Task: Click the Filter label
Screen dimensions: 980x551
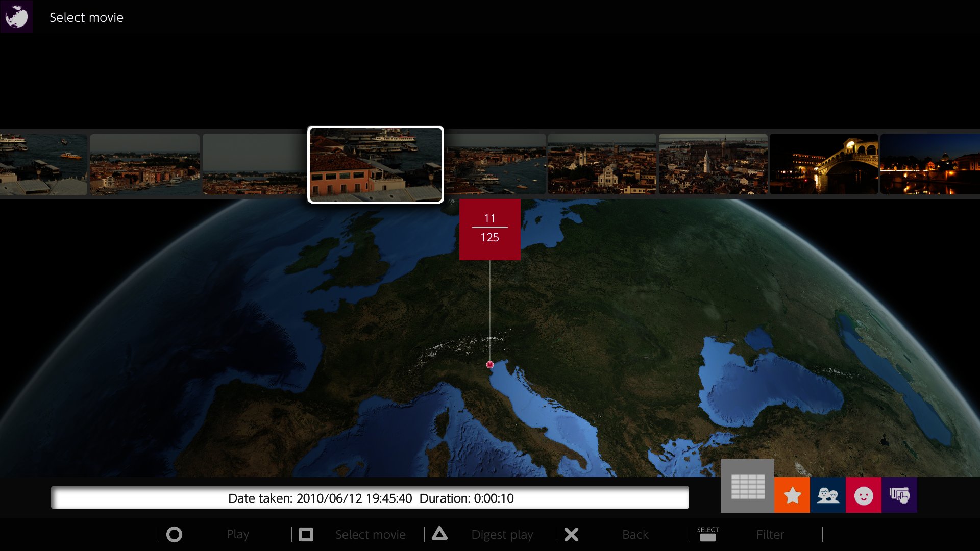Action: (x=770, y=535)
